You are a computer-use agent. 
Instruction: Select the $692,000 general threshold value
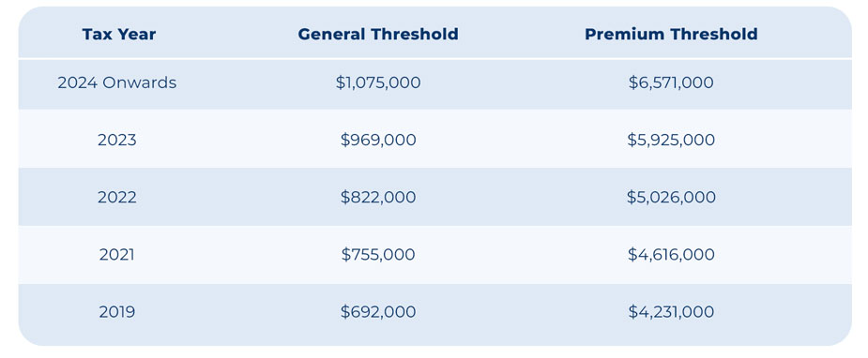point(378,312)
